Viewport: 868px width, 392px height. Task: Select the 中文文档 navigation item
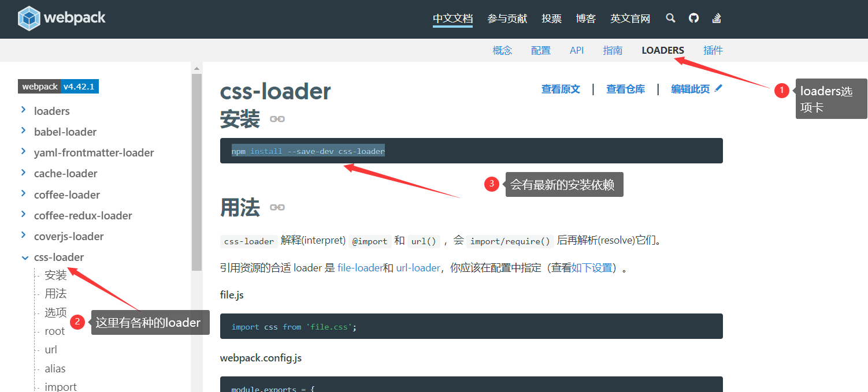point(453,18)
